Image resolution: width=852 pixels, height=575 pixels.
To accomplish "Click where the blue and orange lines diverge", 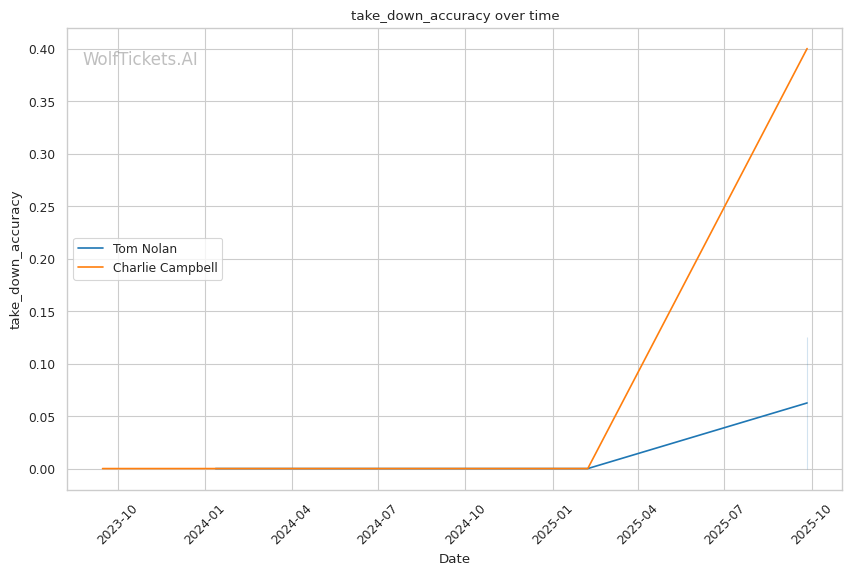I will [x=588, y=468].
